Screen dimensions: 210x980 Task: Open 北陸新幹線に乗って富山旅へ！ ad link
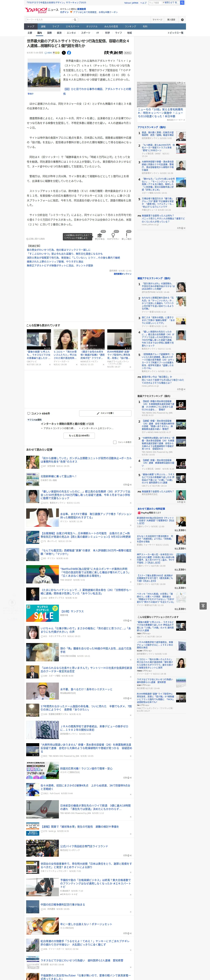58,476
